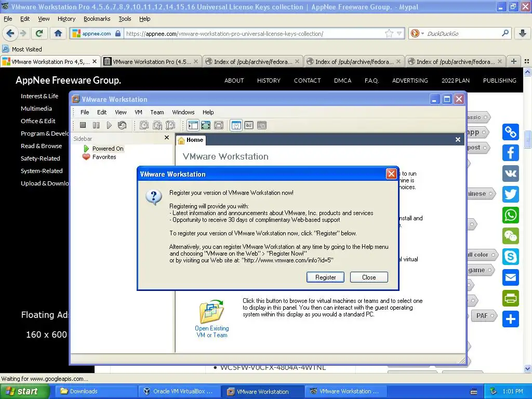Click the Multimedia category in left menu

36,109
